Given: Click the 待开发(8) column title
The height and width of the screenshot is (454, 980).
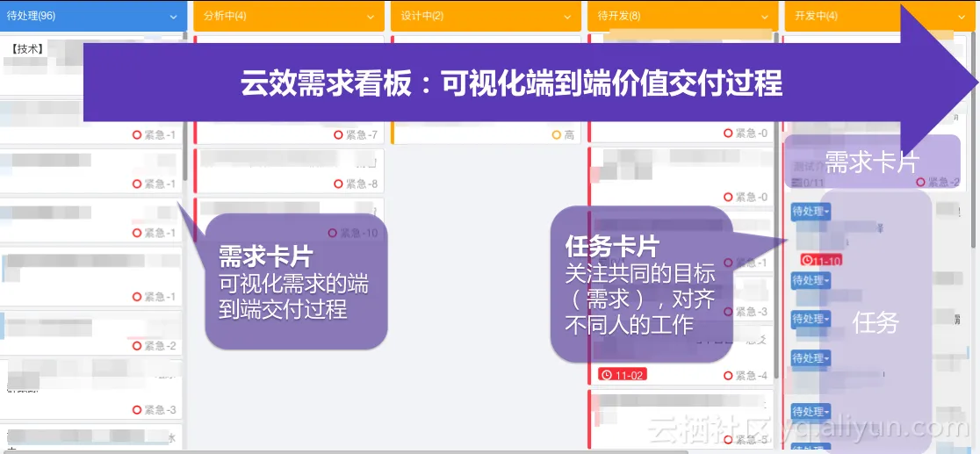Looking at the screenshot, I should coord(619,17).
